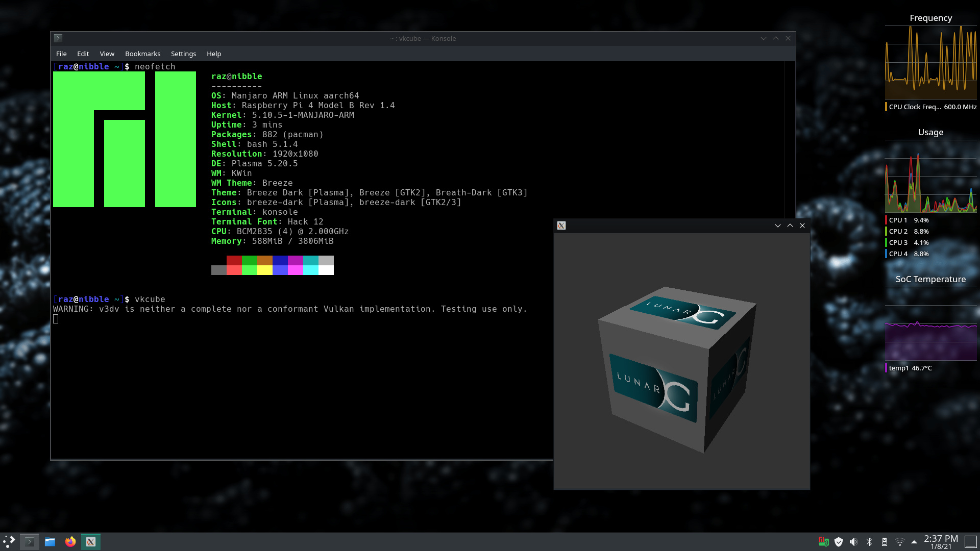This screenshot has width=980, height=551.
Task: Minimize the vkcube window
Action: (x=778, y=226)
